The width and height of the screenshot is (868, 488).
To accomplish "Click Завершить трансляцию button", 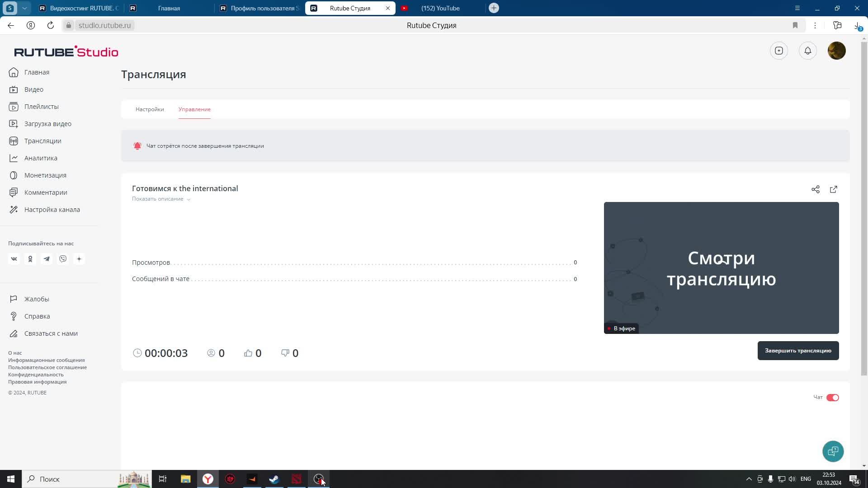I will tap(798, 351).
